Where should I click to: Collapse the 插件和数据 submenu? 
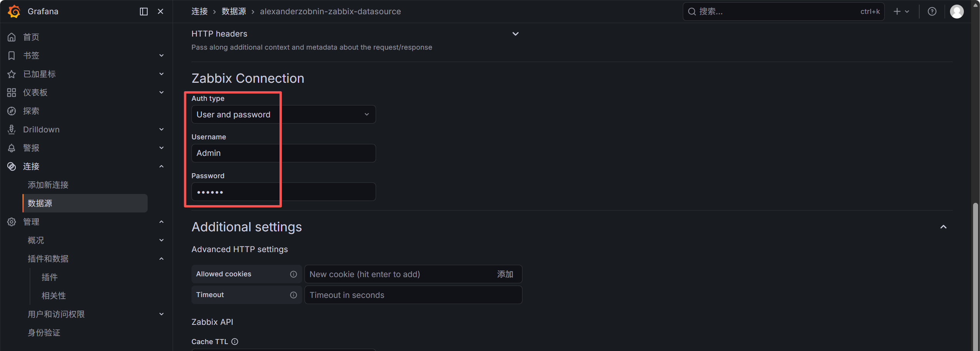(161, 259)
